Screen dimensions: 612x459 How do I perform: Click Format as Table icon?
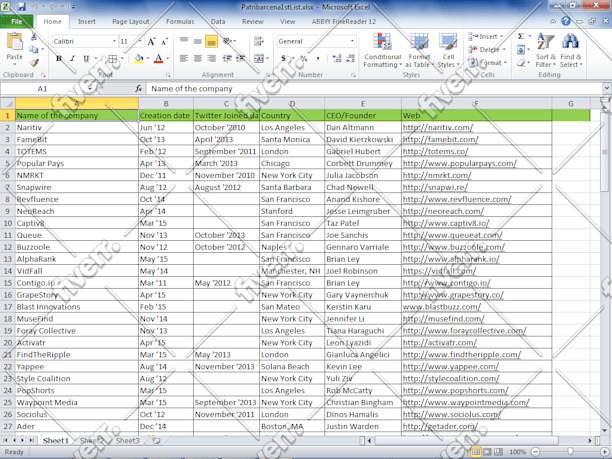(x=419, y=50)
